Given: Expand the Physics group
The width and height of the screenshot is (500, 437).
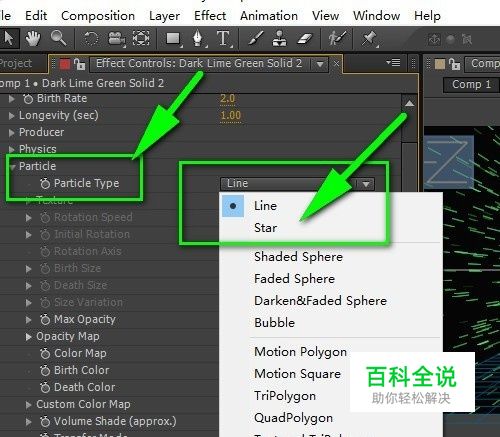Looking at the screenshot, I should pos(12,149).
